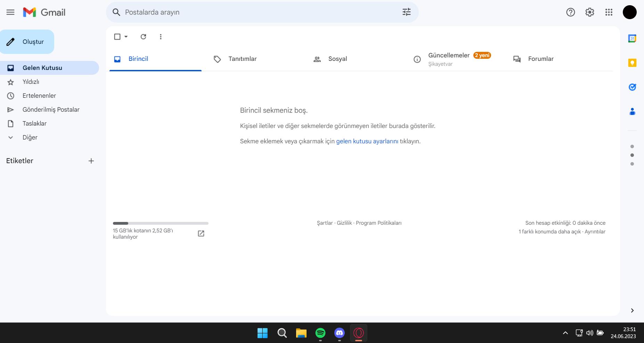Click the refresh inbox icon
644x343 pixels.
coord(143,37)
